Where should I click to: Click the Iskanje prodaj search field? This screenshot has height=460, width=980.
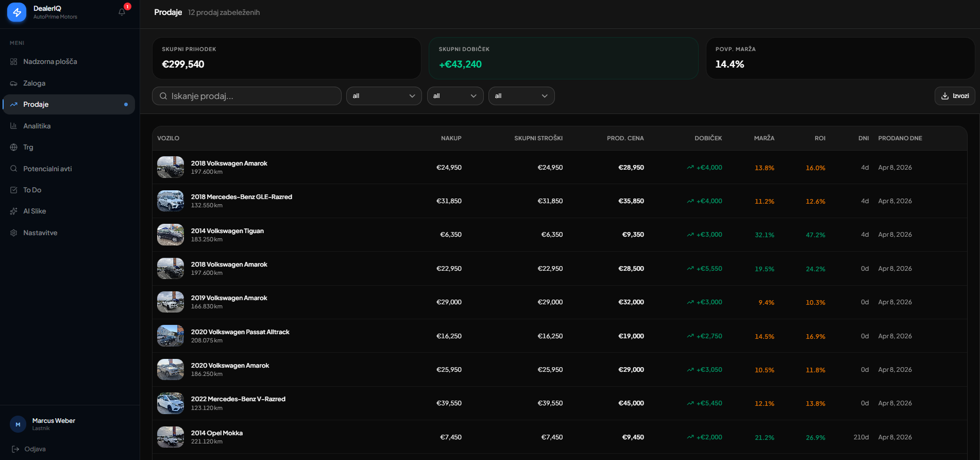(247, 96)
